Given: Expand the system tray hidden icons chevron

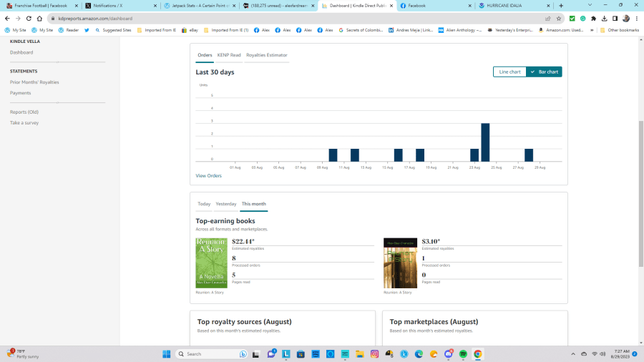Looking at the screenshot, I should click(572, 353).
